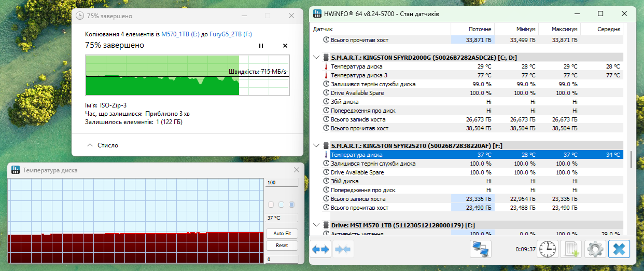This screenshot has height=271, width=644.
Task: Click clock icon of Drive Available Spare under SFYRD2000G
Action: [x=326, y=93]
